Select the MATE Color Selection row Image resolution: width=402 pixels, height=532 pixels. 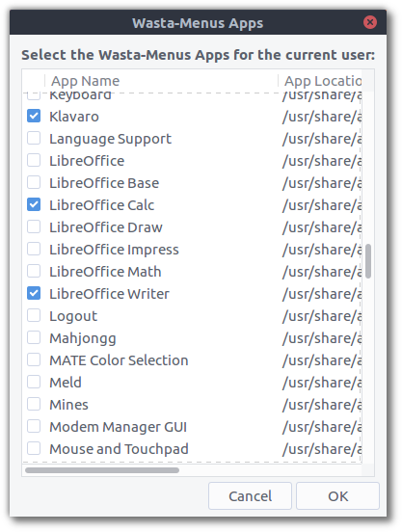pos(192,360)
